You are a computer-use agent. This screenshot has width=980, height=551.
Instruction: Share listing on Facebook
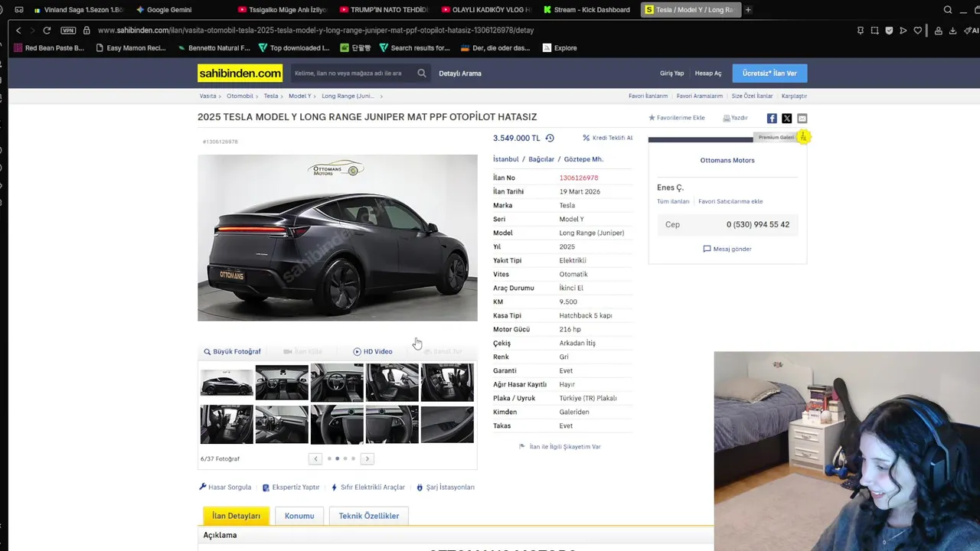click(x=772, y=119)
